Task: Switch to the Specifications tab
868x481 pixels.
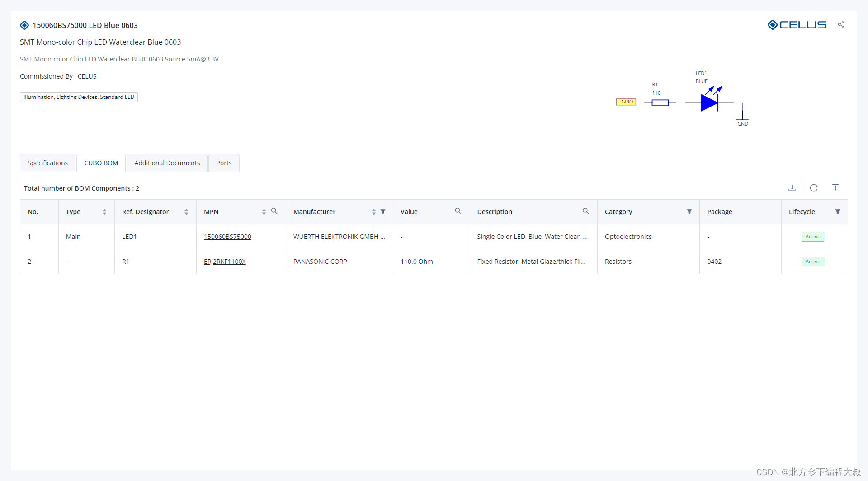Action: pyautogui.click(x=47, y=163)
